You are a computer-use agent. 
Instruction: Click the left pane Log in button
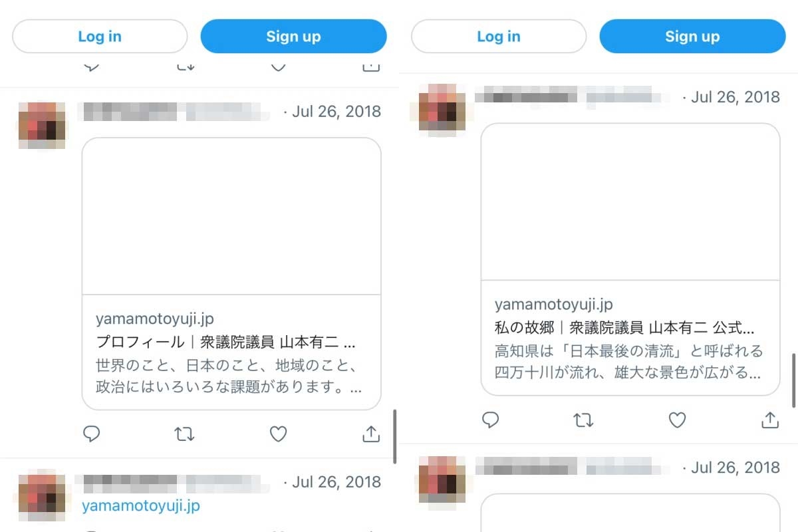click(x=100, y=36)
